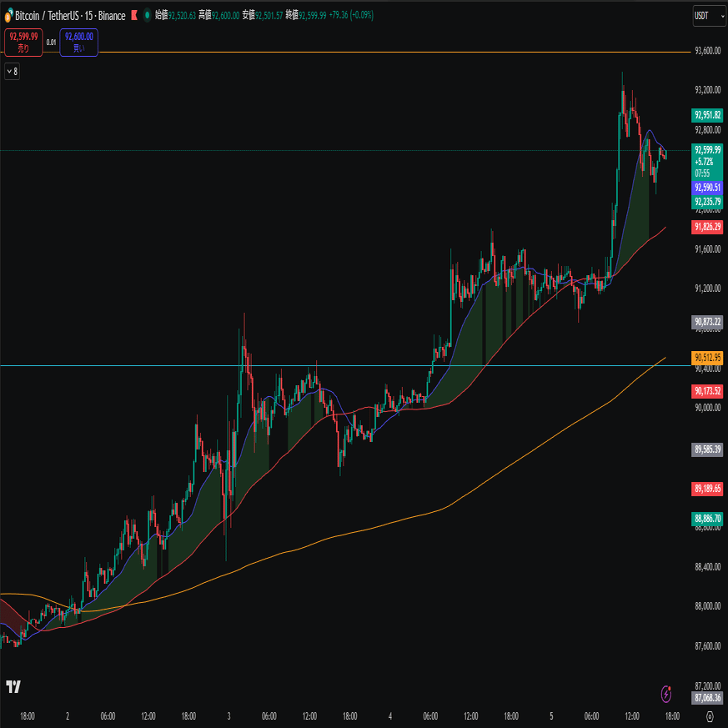Click the gray 87,068.36 price axis label

(707, 697)
